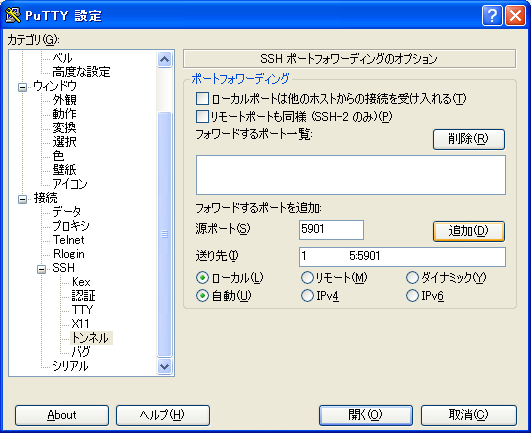Click the category tree scroll up arrow
Screen dimensions: 531x433
[165, 60]
